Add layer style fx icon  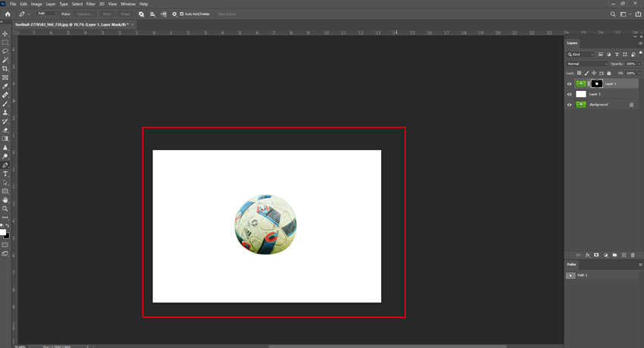coord(587,256)
